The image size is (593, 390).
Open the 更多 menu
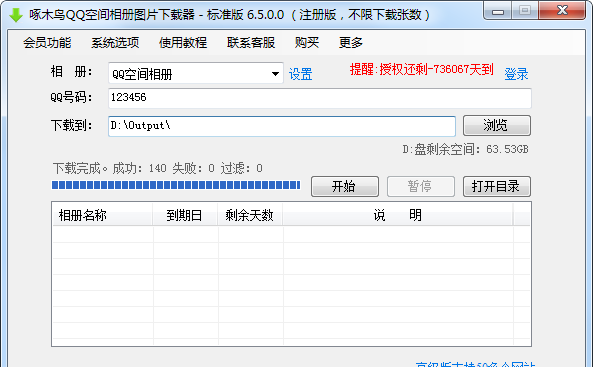351,43
